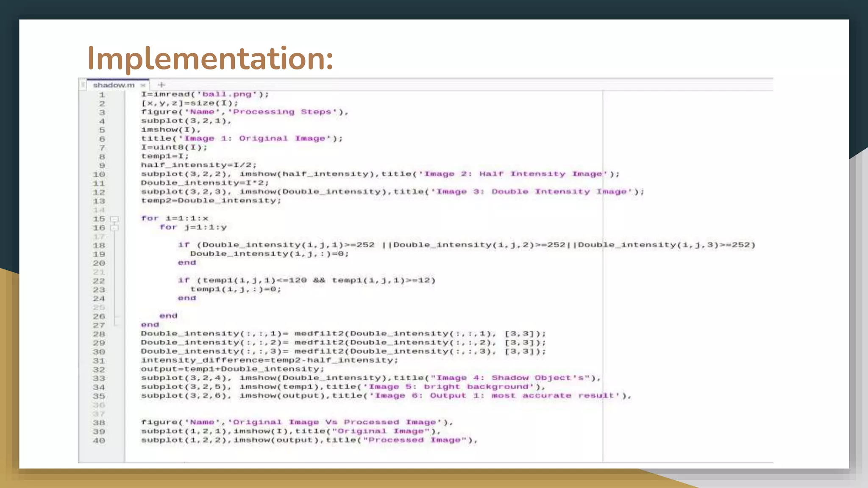868x488 pixels.
Task: Click 'Original Image Vs Processed Image' figure name
Action: tap(336, 422)
